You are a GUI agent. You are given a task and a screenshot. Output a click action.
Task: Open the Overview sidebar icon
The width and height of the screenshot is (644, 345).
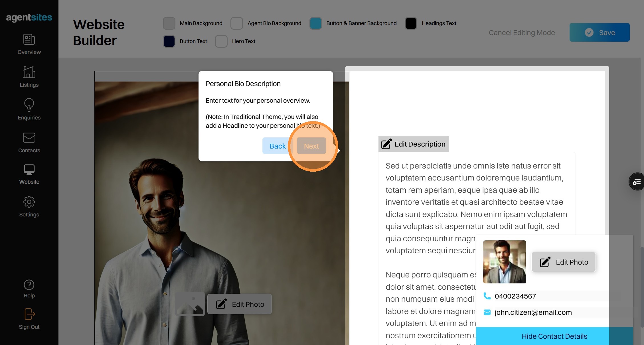click(x=29, y=40)
